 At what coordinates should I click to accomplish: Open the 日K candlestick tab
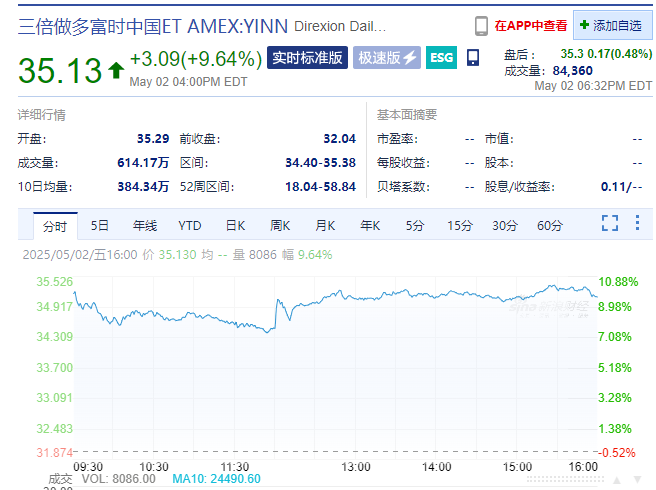click(235, 225)
